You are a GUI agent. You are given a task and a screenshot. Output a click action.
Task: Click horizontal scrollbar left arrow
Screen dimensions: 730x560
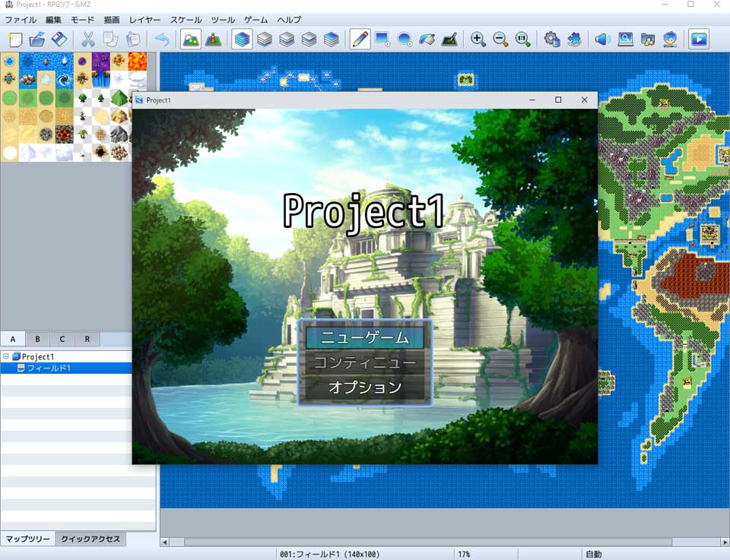[164, 543]
